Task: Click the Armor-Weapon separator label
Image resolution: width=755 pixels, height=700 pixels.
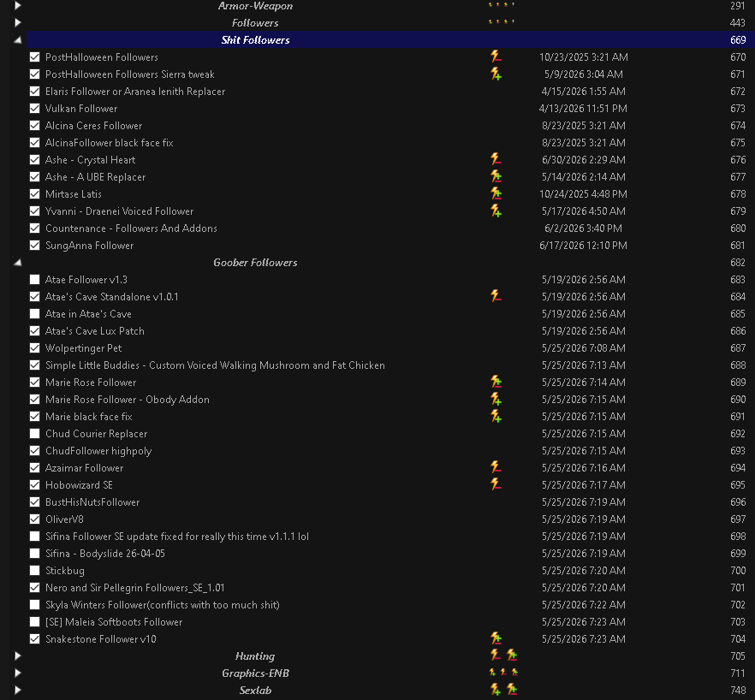Action: [255, 6]
